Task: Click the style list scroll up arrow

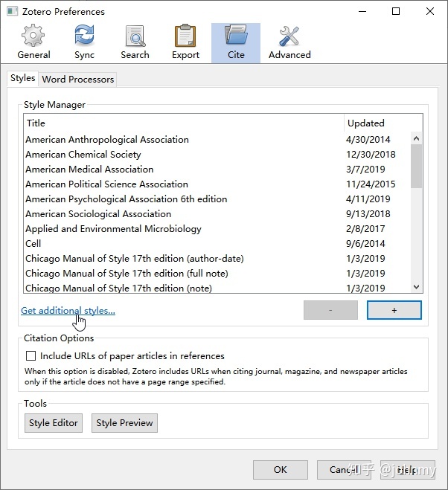Action: click(416, 138)
